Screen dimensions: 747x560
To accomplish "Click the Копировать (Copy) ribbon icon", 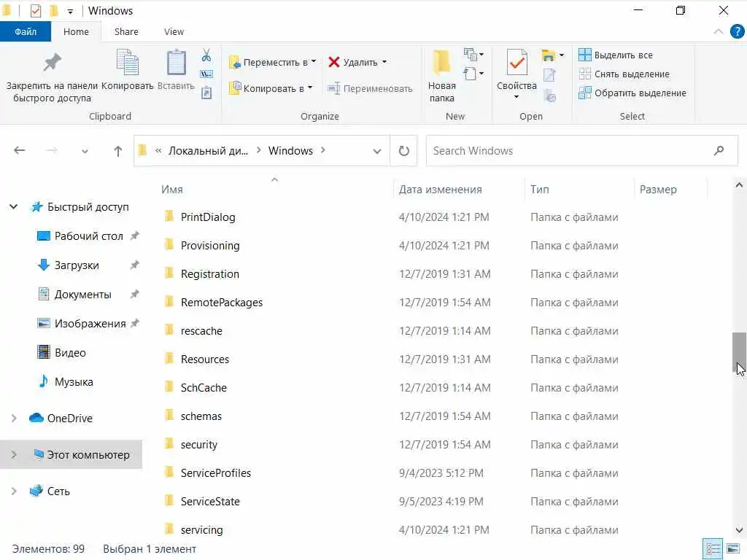I will pyautogui.click(x=127, y=69).
